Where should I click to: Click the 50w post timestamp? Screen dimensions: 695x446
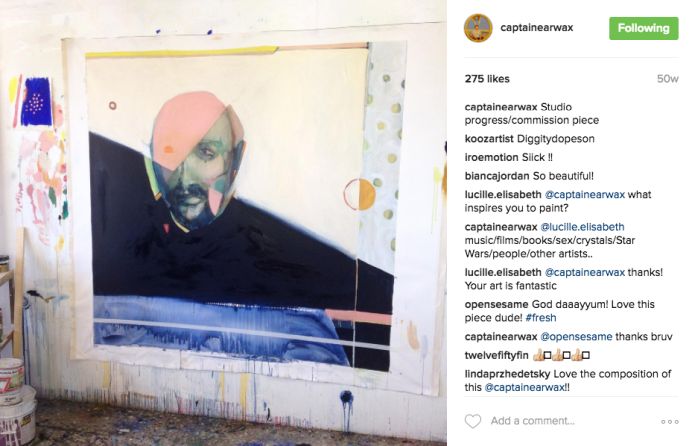668,79
